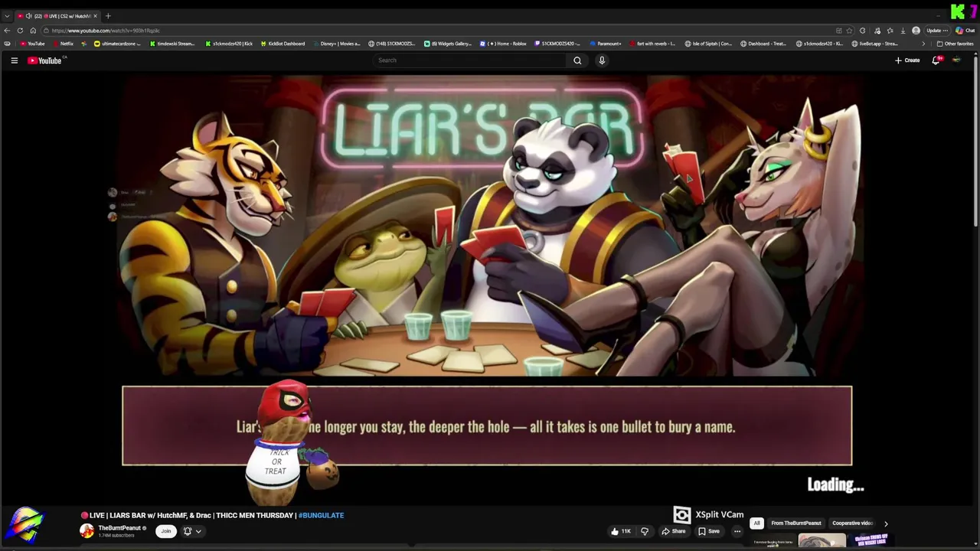Image resolution: width=980 pixels, height=551 pixels.
Task: Click the magnifying glass search button
Action: [577, 60]
